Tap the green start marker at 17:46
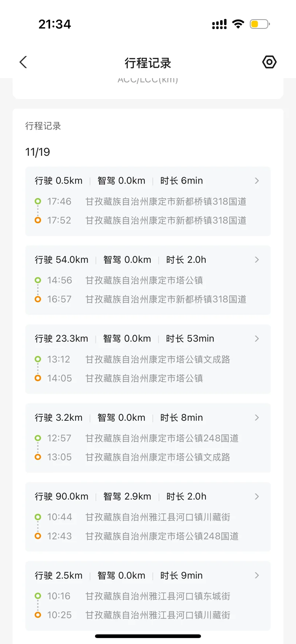Image resolution: width=296 pixels, height=644 pixels. point(38,202)
